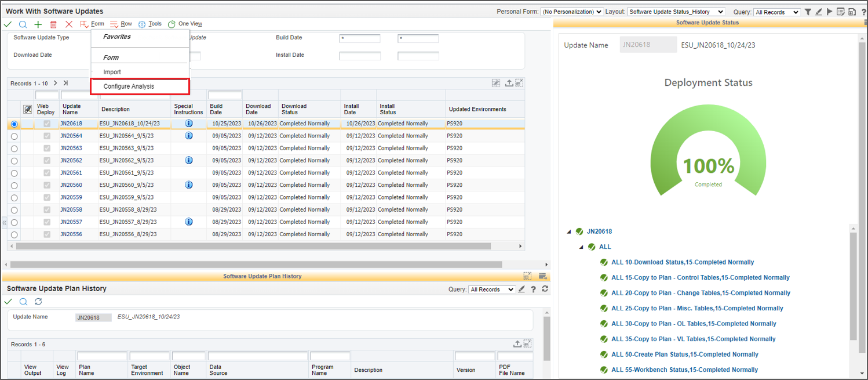The width and height of the screenshot is (868, 380).
Task: Click the next page arrow beside Records 1 - 10
Action: coord(55,83)
